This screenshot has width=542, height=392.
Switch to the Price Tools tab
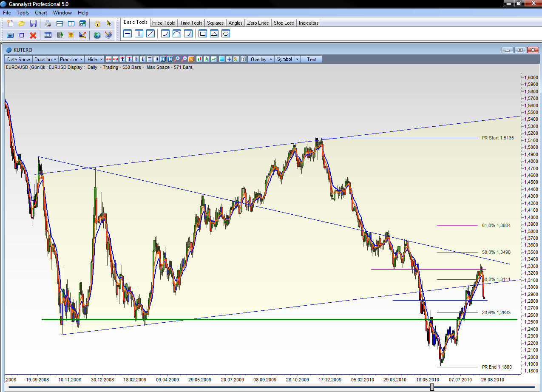(x=163, y=23)
